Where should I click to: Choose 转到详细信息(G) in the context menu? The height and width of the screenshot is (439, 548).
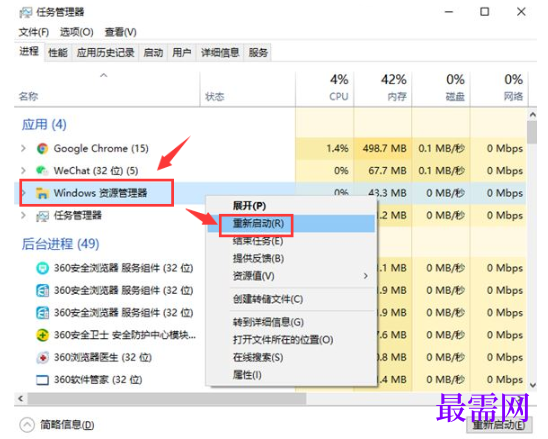pos(291,322)
